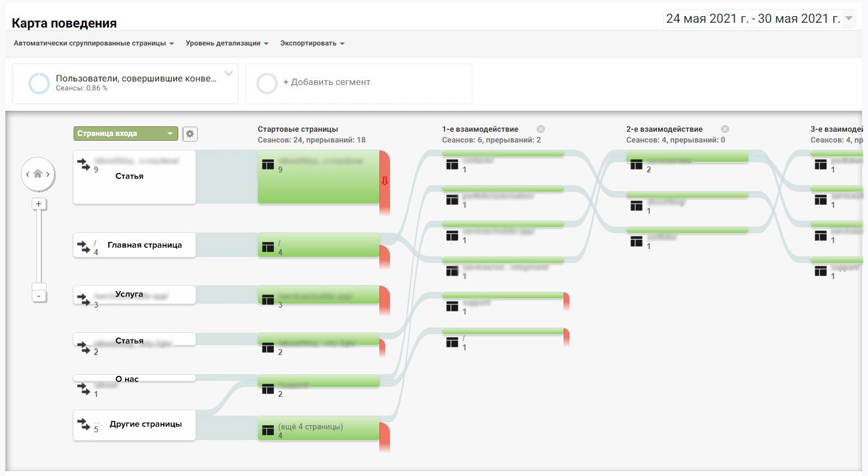Pan right with the right arrow

48,174
